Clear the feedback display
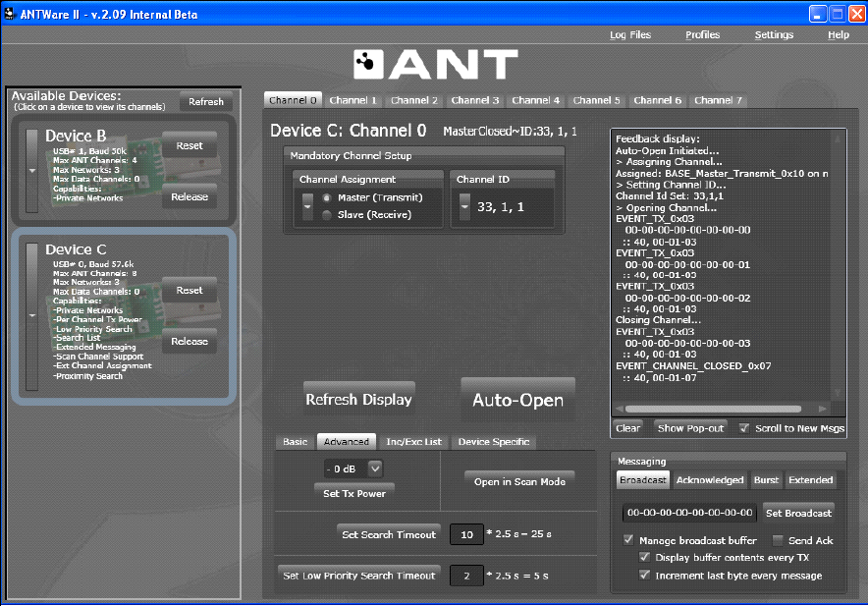868x606 pixels. coord(628,428)
